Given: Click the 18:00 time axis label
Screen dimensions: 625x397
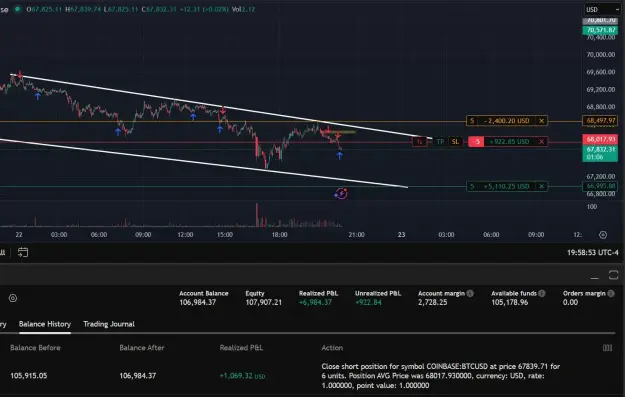Looking at the screenshot, I should (x=279, y=235).
